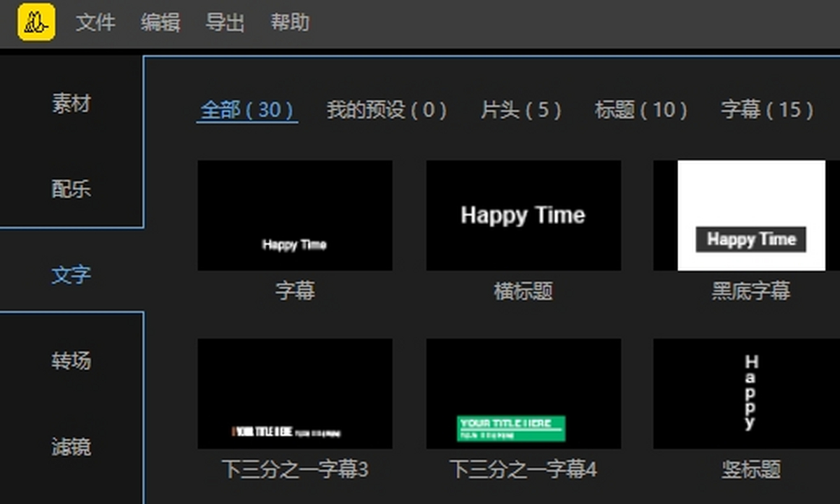Switch to the 配乐 sidebar panel
The image size is (840, 504).
pos(71,188)
